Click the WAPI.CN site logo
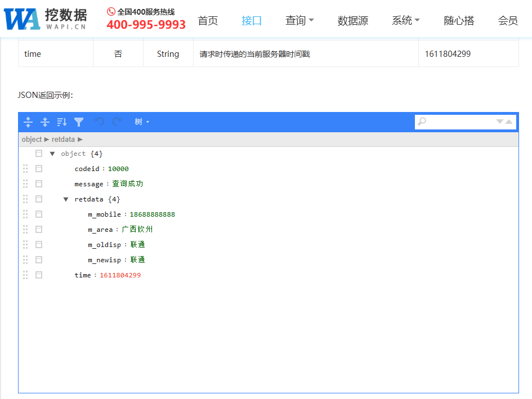 tap(45, 19)
